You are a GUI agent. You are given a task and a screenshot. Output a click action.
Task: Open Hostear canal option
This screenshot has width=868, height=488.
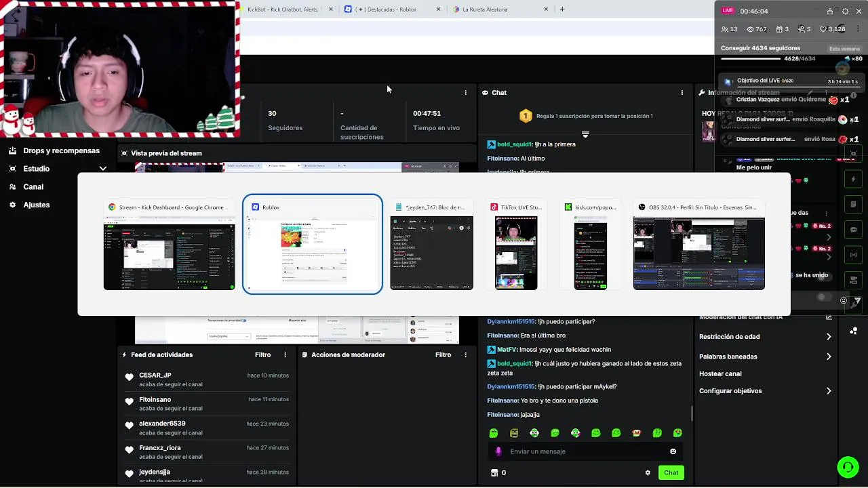pos(720,374)
